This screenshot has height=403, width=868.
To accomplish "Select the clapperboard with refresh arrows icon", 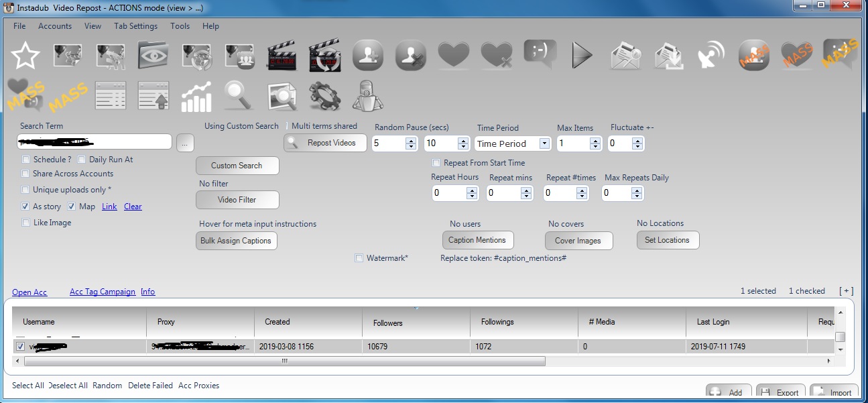I will [x=324, y=56].
